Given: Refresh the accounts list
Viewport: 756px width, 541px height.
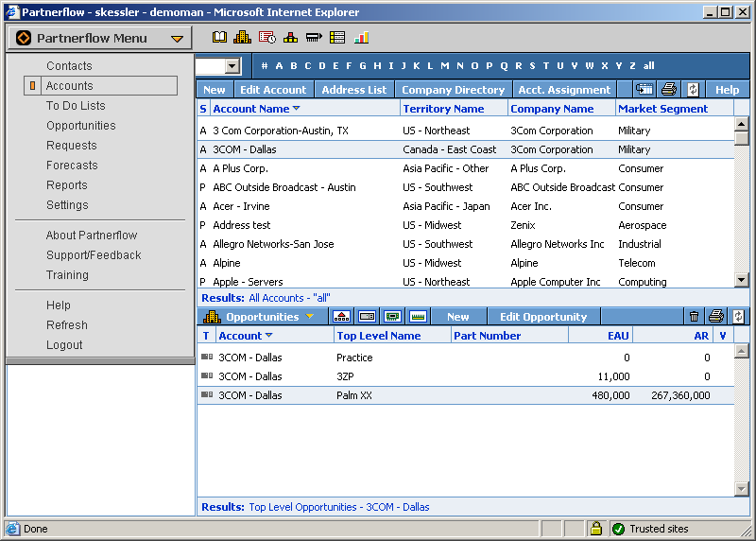Looking at the screenshot, I should coord(693,89).
